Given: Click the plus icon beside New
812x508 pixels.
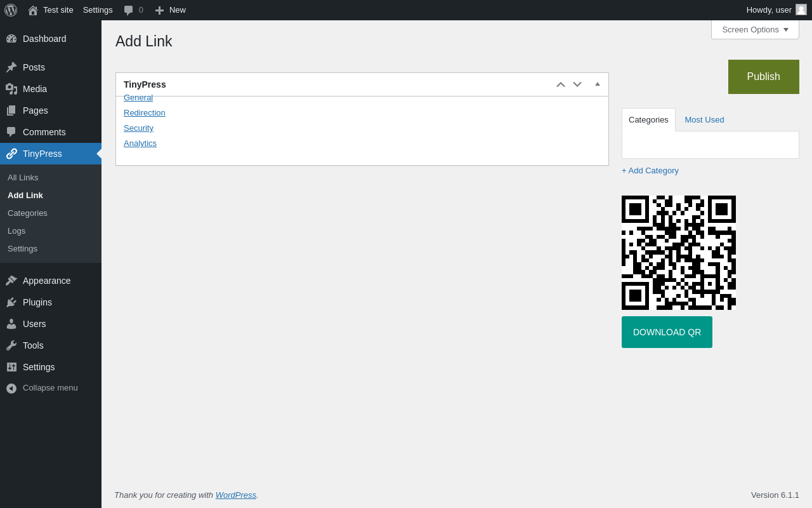Looking at the screenshot, I should click(x=159, y=10).
